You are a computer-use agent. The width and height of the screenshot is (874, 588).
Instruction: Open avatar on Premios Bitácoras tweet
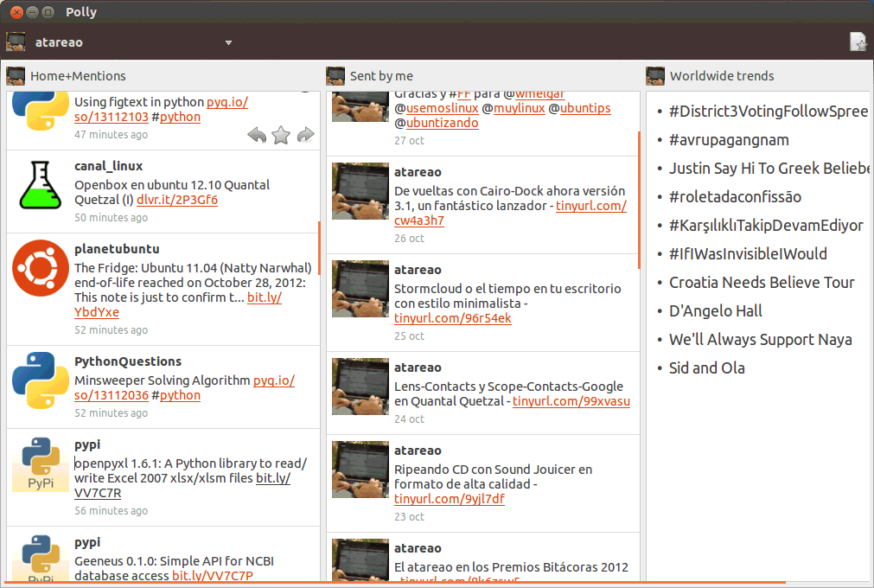coord(360,560)
